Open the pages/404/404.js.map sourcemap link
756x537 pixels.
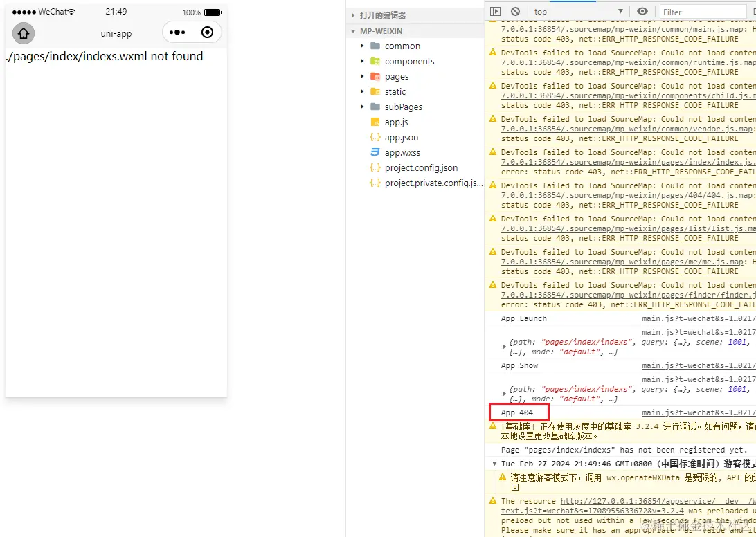coord(627,195)
